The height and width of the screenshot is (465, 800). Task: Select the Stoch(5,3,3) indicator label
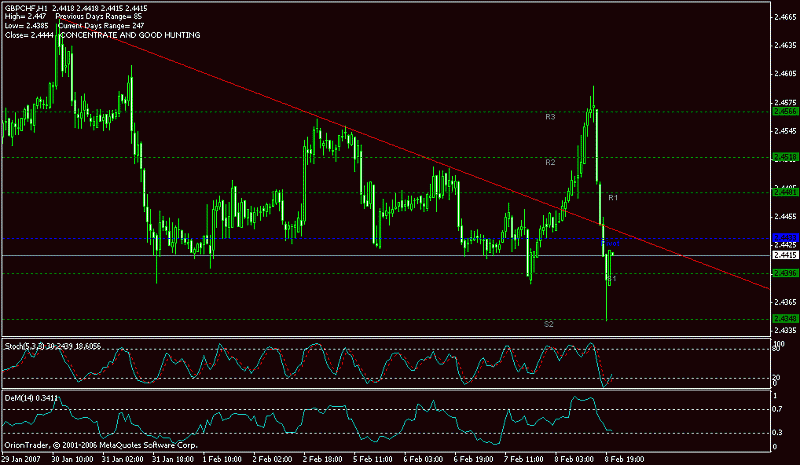53,346
